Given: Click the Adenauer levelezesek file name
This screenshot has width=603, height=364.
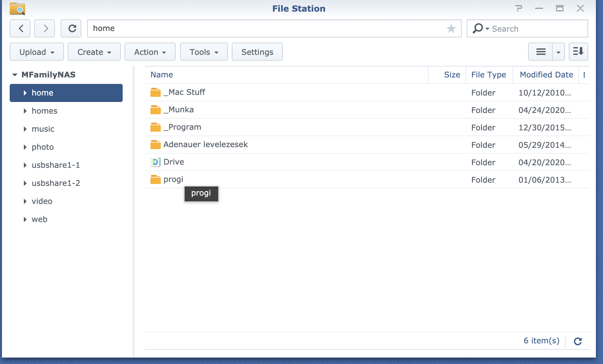Looking at the screenshot, I should (206, 145).
